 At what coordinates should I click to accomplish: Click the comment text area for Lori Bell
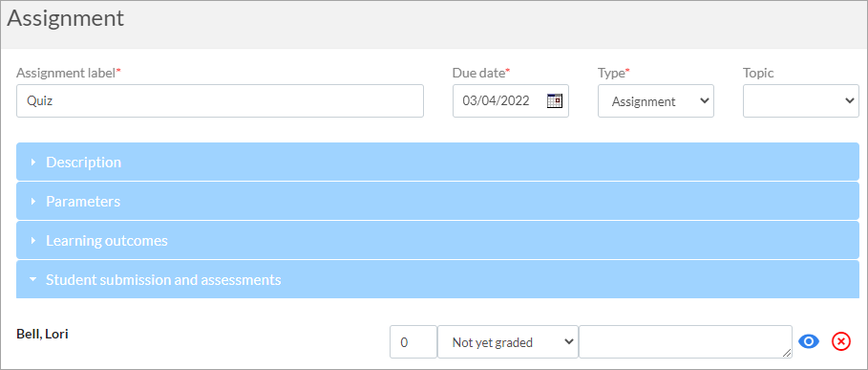click(686, 341)
